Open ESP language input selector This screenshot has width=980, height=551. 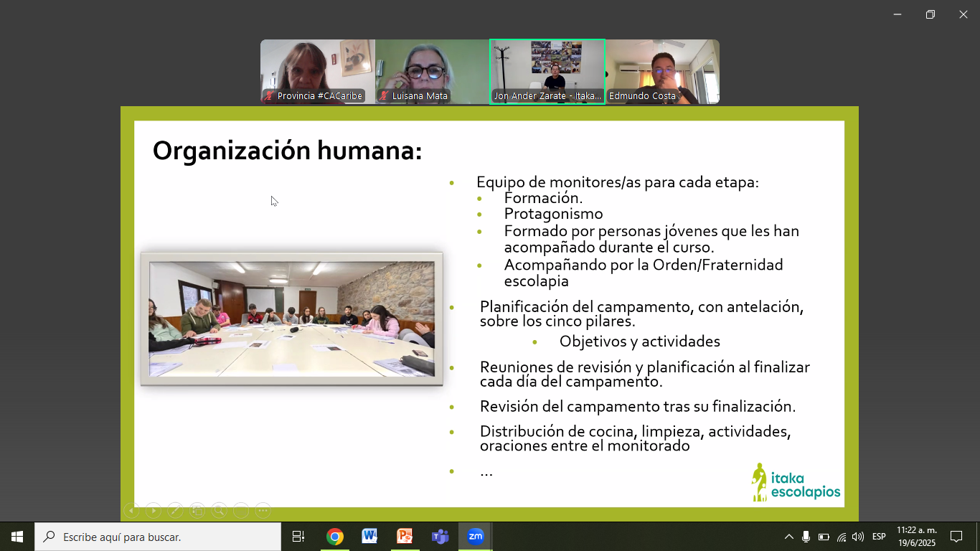click(x=879, y=537)
